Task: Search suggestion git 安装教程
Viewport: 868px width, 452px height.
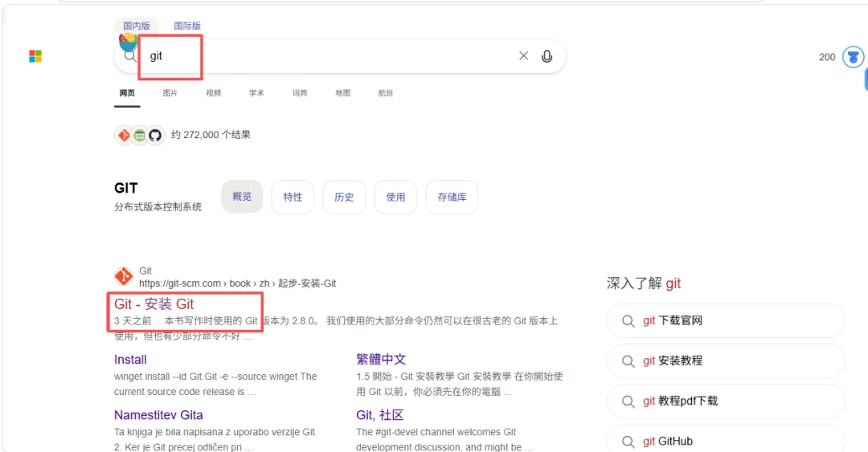Action: (x=726, y=361)
